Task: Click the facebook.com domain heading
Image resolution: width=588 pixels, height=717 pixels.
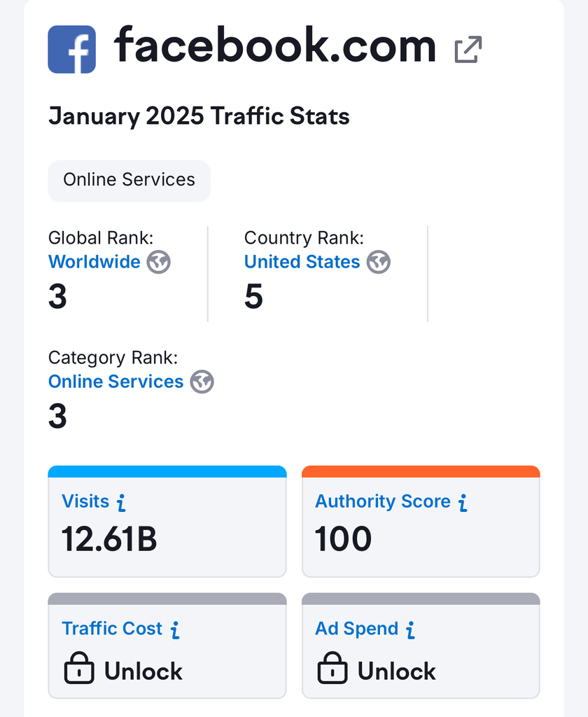Action: pos(275,46)
